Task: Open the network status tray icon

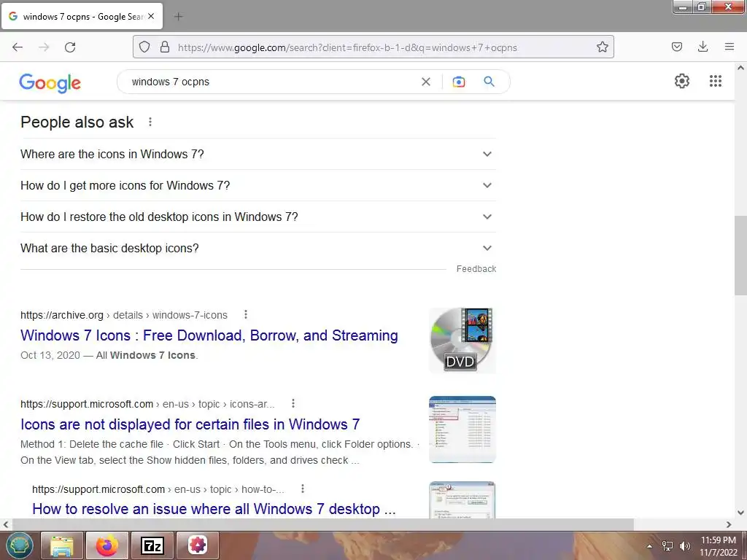Action: point(667,546)
